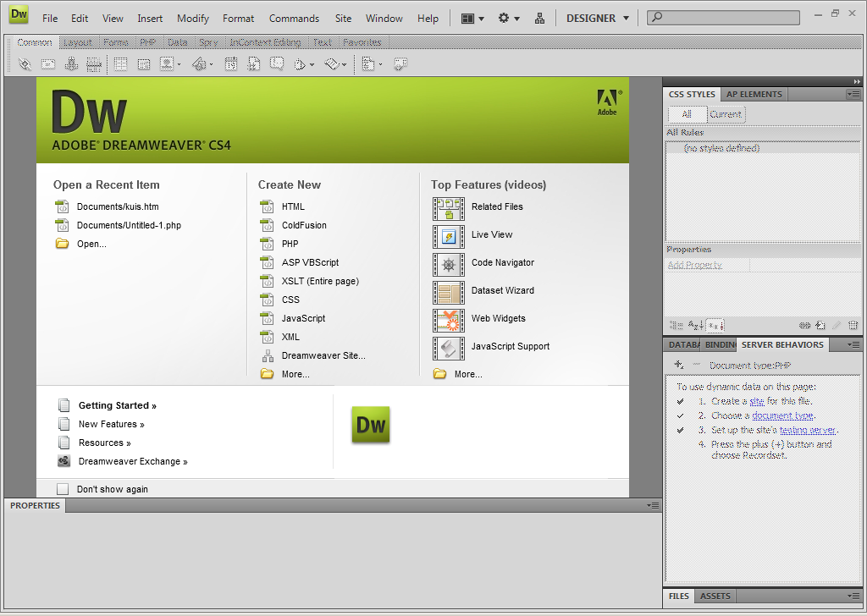Open recent file Documents/kuis.htm
This screenshot has height=616, width=867.
(x=117, y=206)
